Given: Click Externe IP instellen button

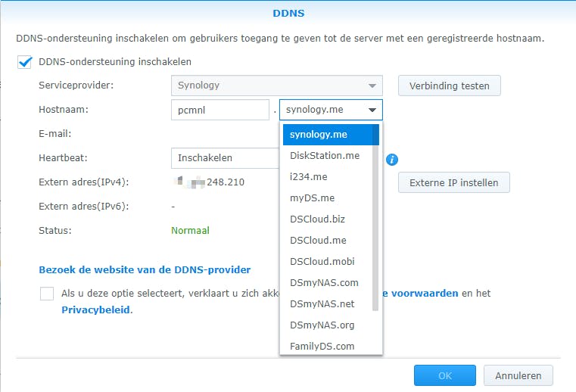Looking at the screenshot, I should pos(453,182).
